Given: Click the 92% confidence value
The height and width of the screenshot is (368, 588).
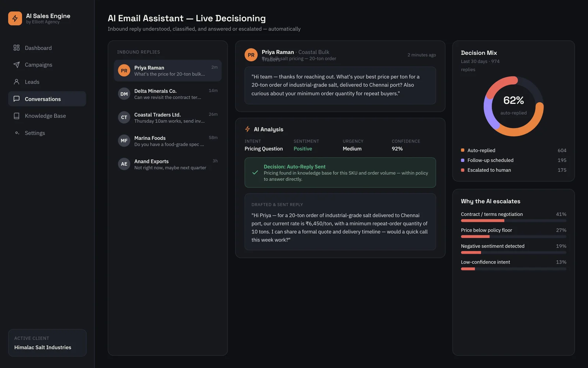Looking at the screenshot, I should 397,149.
